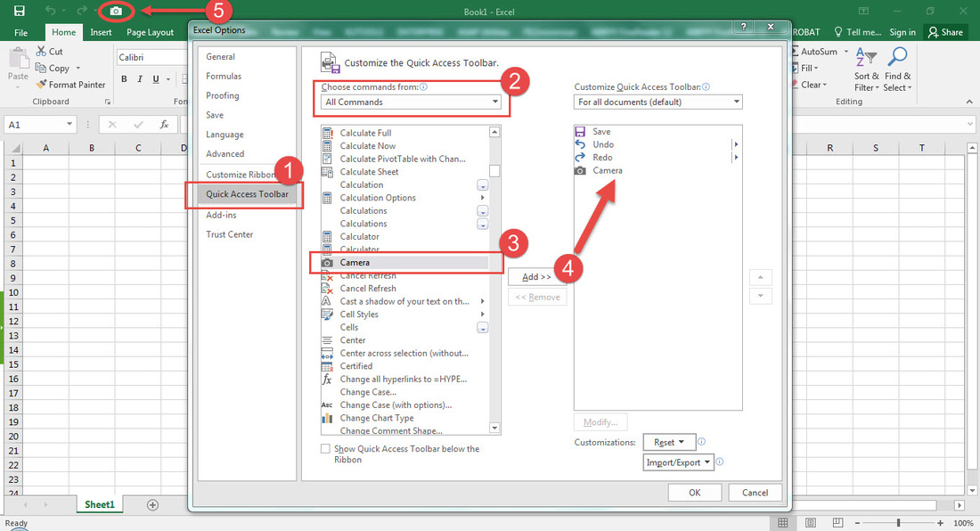The image size is (980, 531).
Task: Click the zoom in plus button
Action: click(940, 523)
